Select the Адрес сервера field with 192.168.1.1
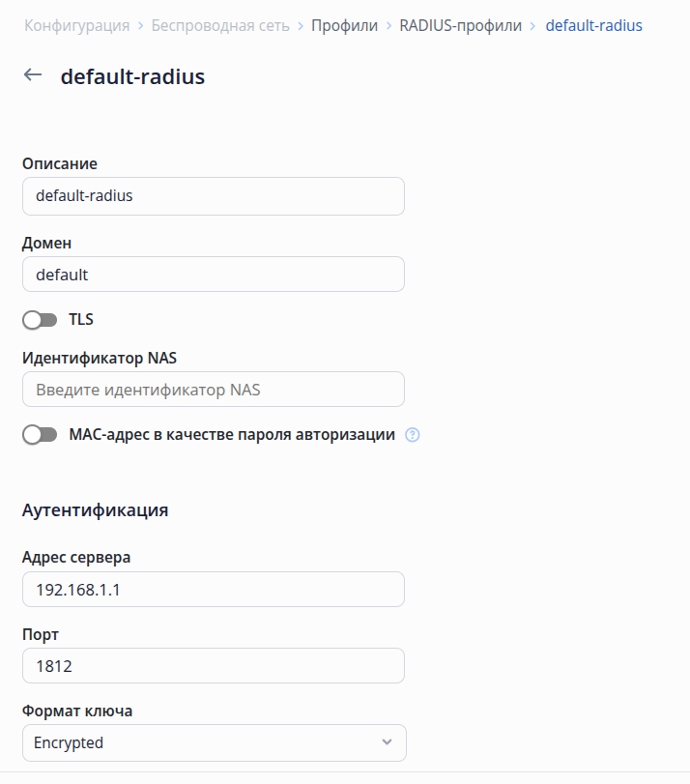 (213, 589)
